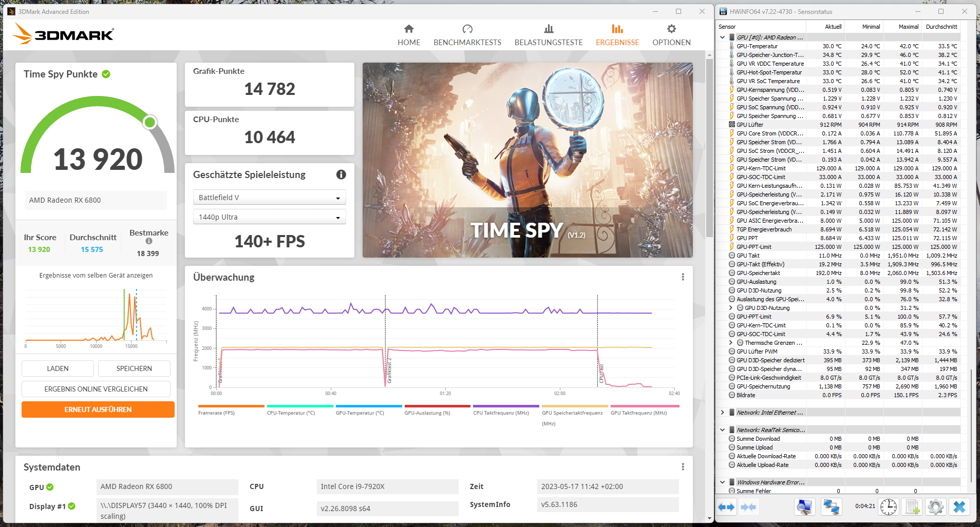Click the 'PCIe-Link-Geschwindigkeit' sensor row label
The width and height of the screenshot is (980, 527).
click(768, 378)
